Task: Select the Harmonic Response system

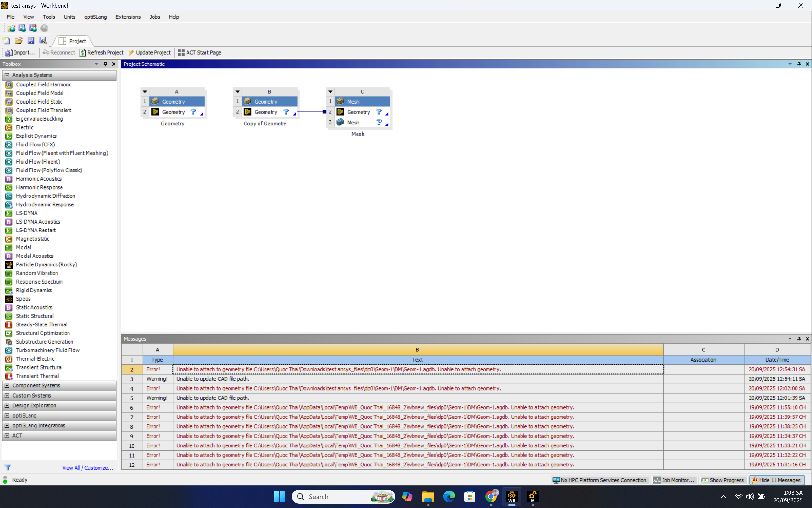Action: [x=39, y=187]
